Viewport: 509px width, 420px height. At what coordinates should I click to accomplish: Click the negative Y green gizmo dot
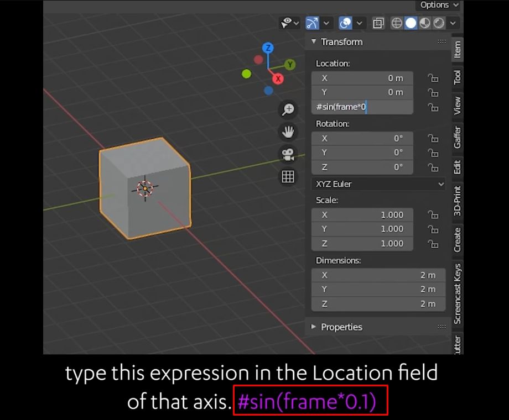coord(247,74)
